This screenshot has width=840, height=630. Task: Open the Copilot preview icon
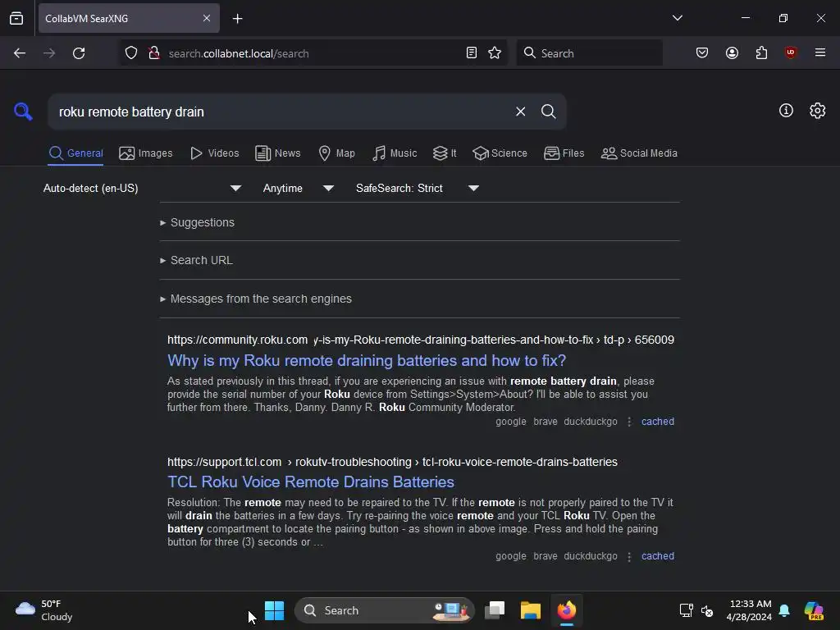(x=814, y=610)
